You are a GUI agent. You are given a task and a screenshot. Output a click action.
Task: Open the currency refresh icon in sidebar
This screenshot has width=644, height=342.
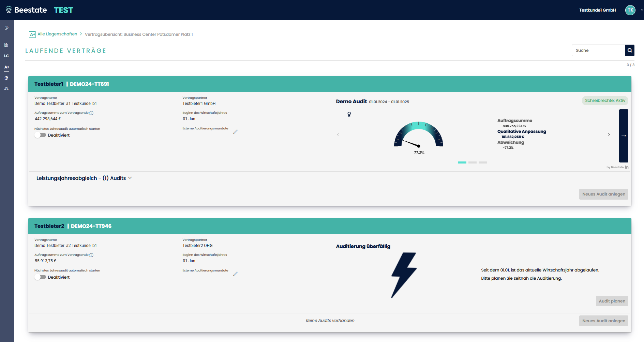[x=6, y=78]
